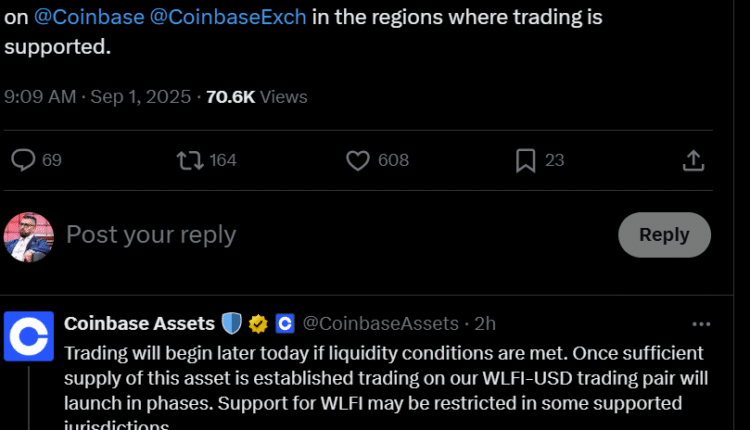This screenshot has width=750, height=430.
Task: Like the post with heart icon
Action: pyautogui.click(x=359, y=160)
